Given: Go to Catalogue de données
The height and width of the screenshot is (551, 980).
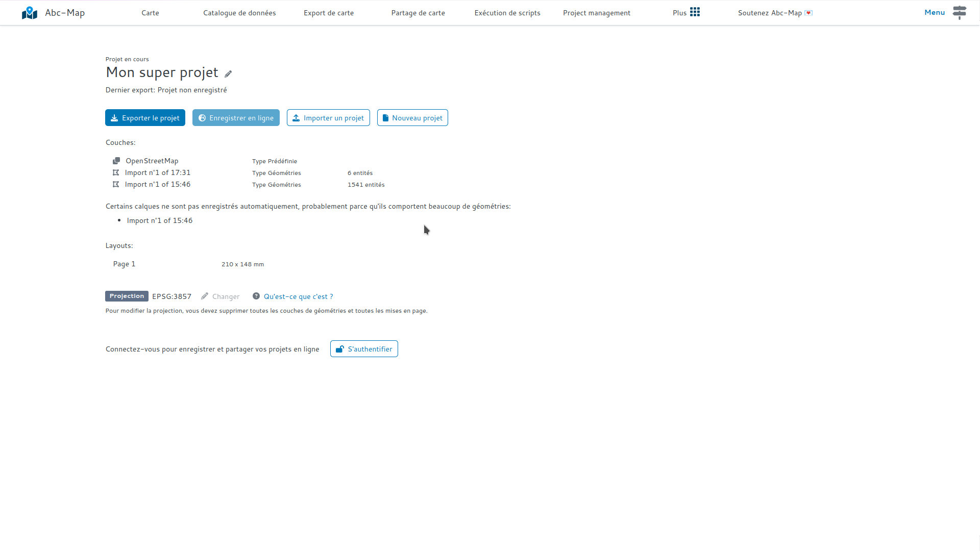Looking at the screenshot, I should tap(239, 13).
